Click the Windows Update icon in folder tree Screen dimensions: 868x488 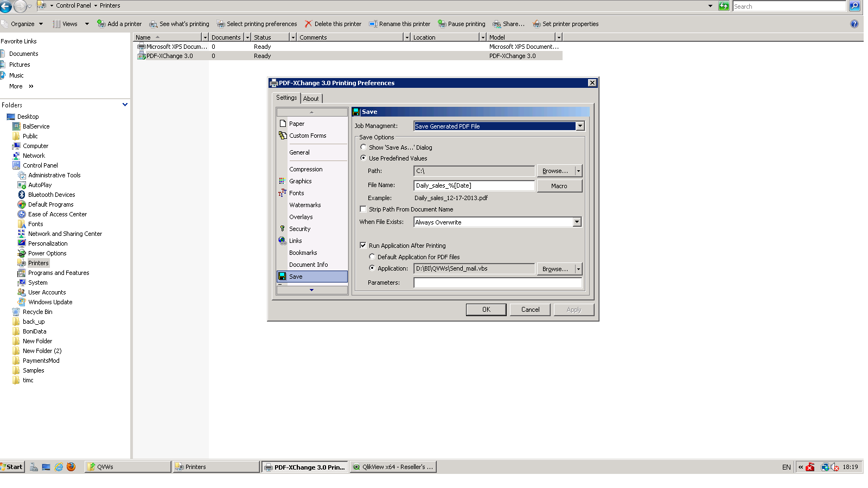(22, 302)
